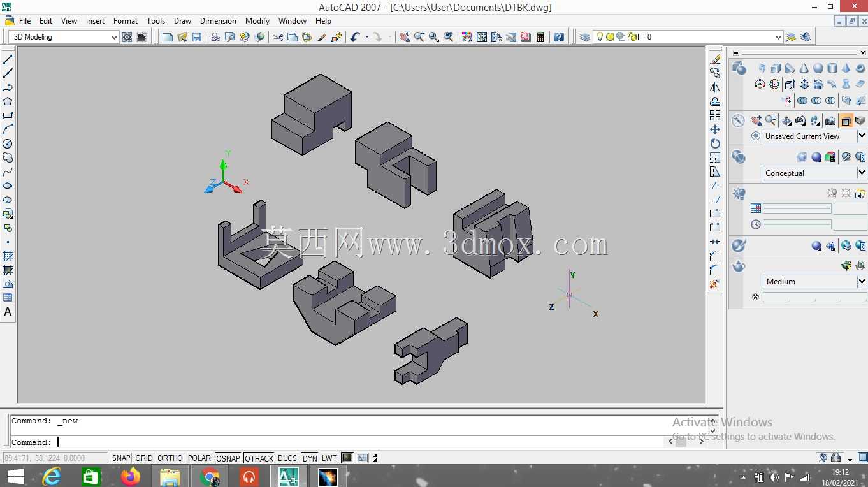868x487 pixels.
Task: Click the Rotate tool in the Modify toolbar
Action: coord(715,143)
